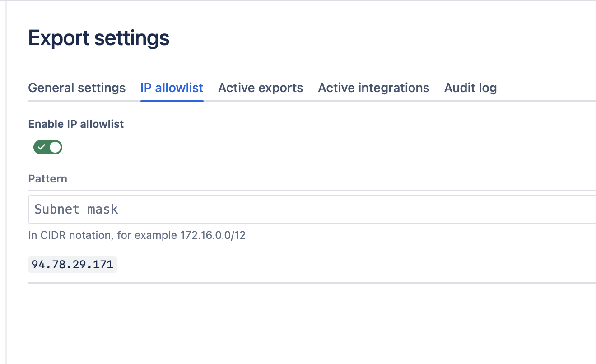
Task: Click the white knob of the allowlist toggle
Action: coord(55,147)
